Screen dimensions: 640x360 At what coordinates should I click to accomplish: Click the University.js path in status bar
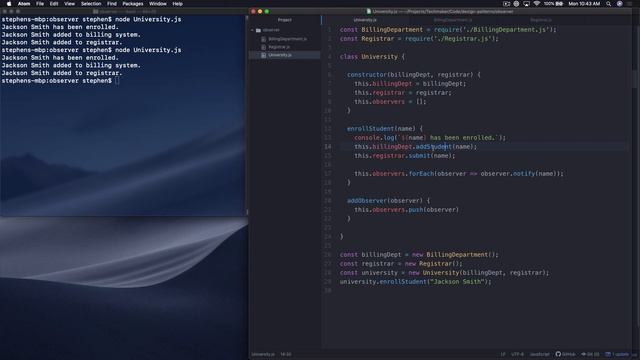pyautogui.click(x=263, y=354)
